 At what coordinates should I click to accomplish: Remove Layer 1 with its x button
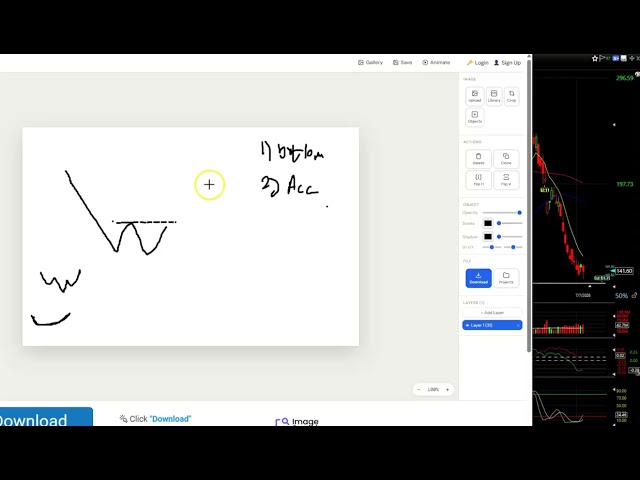click(x=518, y=325)
